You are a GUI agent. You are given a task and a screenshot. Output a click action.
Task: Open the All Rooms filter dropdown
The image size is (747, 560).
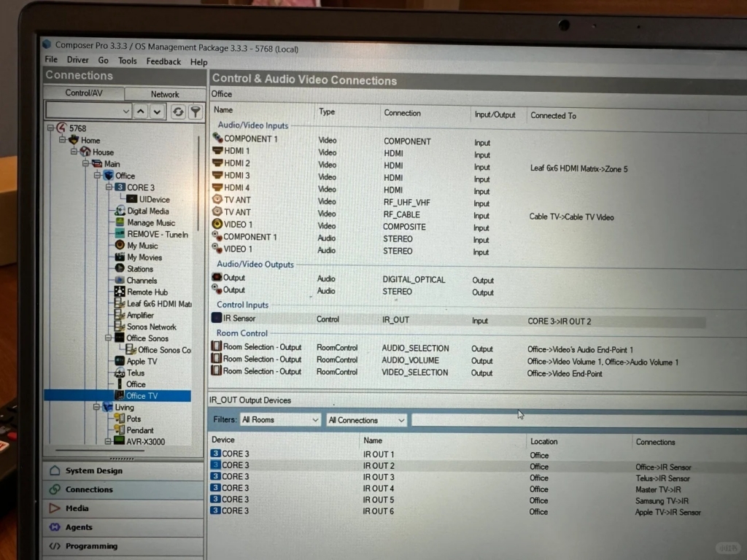click(280, 419)
